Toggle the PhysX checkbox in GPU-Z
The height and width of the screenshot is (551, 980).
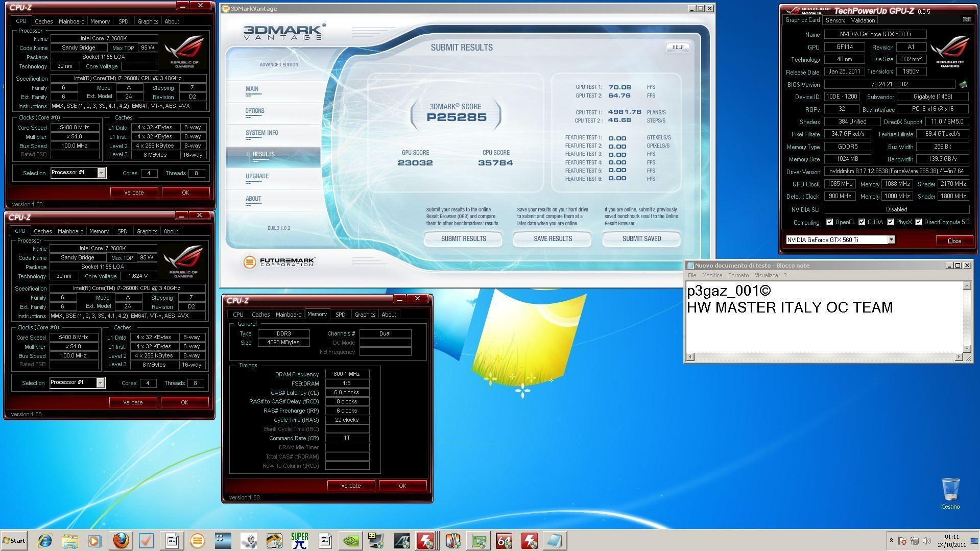[891, 222]
